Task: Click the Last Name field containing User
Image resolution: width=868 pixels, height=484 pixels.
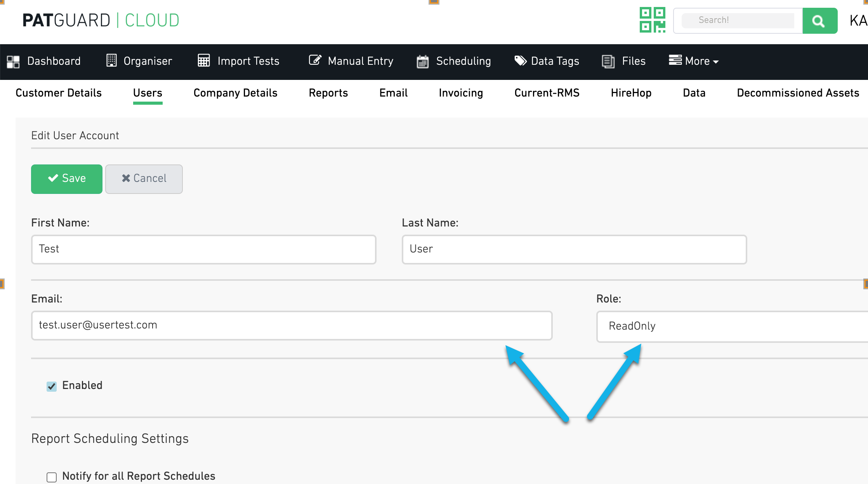Action: tap(575, 249)
